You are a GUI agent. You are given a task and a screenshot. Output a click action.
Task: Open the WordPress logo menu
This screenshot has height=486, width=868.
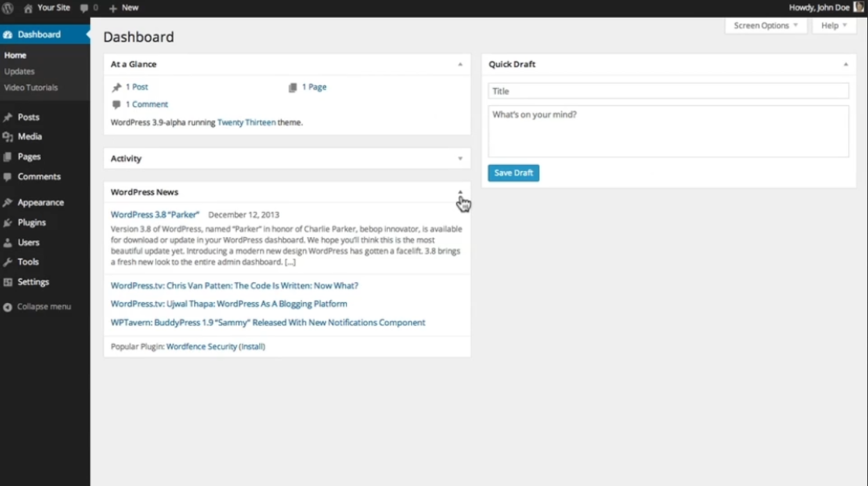pyautogui.click(x=8, y=8)
